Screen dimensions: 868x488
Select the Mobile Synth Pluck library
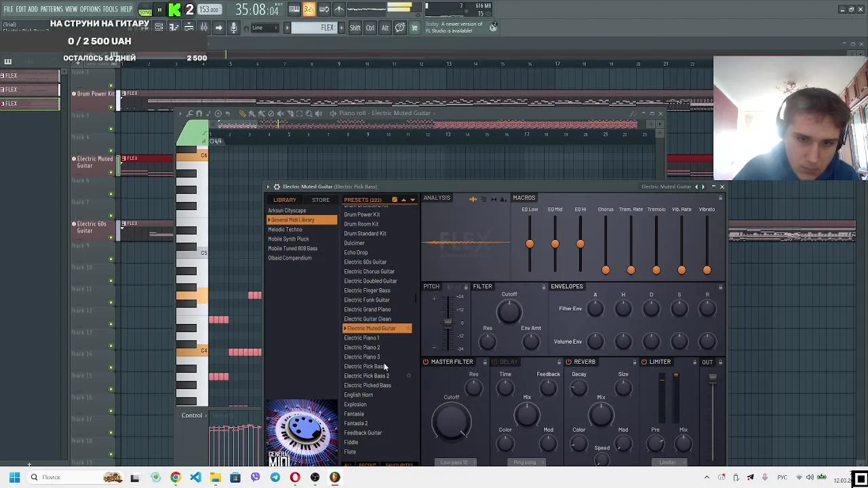click(288, 239)
